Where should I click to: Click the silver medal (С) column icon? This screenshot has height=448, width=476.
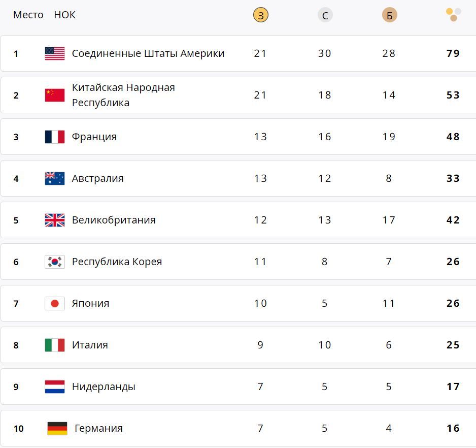(x=325, y=15)
